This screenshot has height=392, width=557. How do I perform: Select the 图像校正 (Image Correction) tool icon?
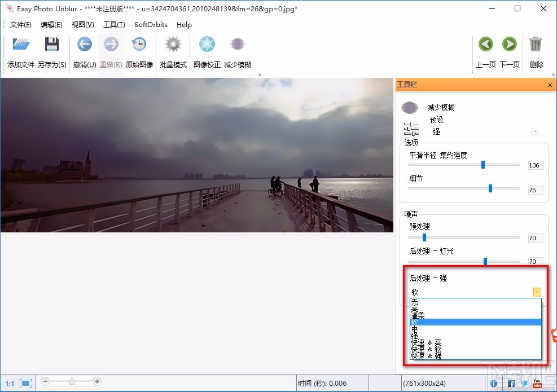(x=207, y=44)
